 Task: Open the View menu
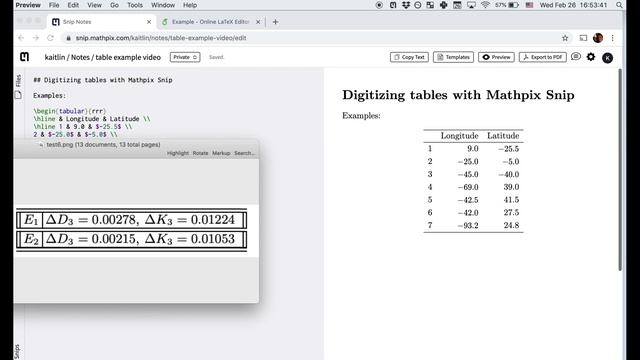coord(94,5)
